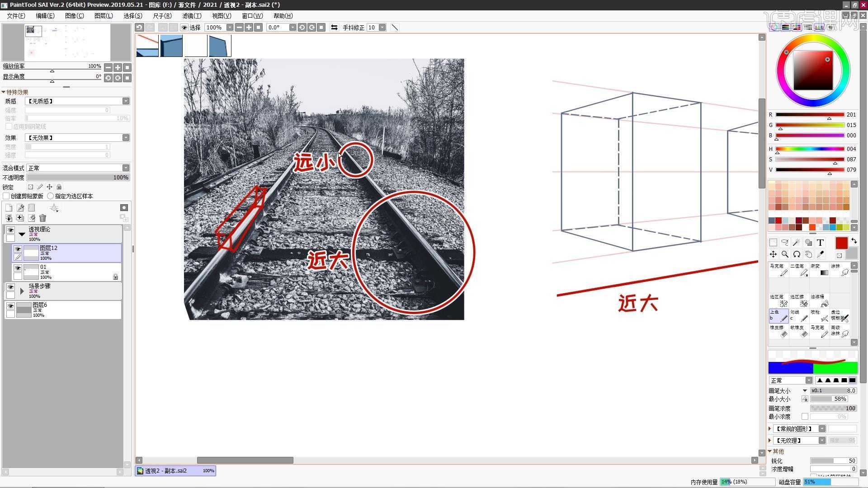Open the 手抖修正 stabilizer dropdown
Viewport: 868px width, 488px height.
[x=382, y=28]
